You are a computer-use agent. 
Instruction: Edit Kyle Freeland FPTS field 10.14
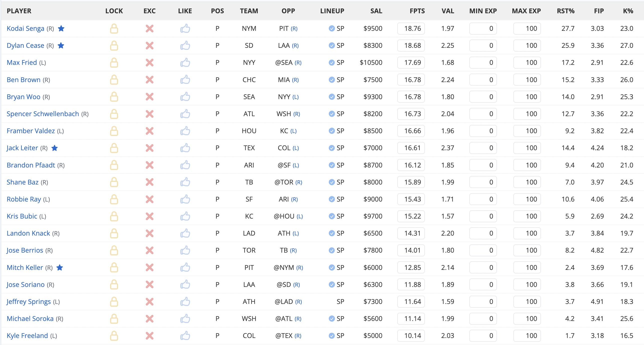(x=411, y=336)
